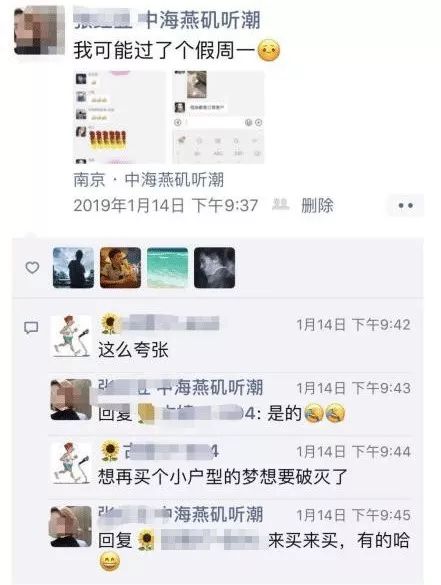Select the reply 来买来买，有的哈
The width and height of the screenshot is (441, 585).
[339, 540]
